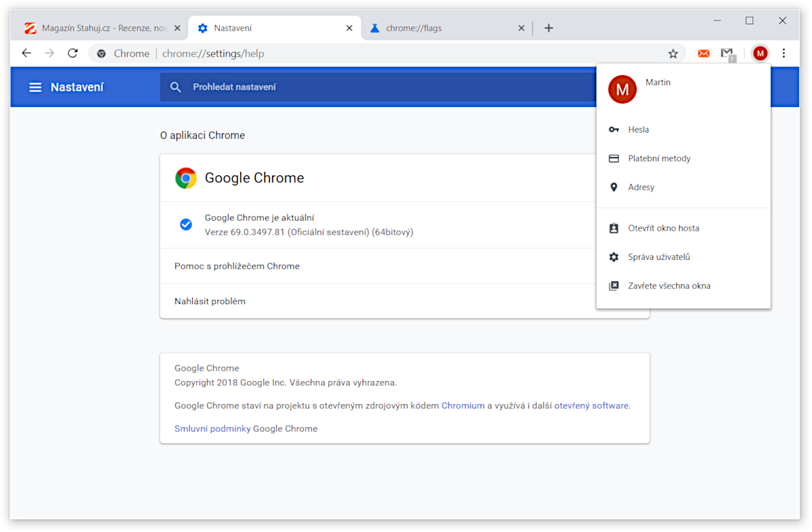Focus the Prohledat nastavení search field

click(379, 87)
